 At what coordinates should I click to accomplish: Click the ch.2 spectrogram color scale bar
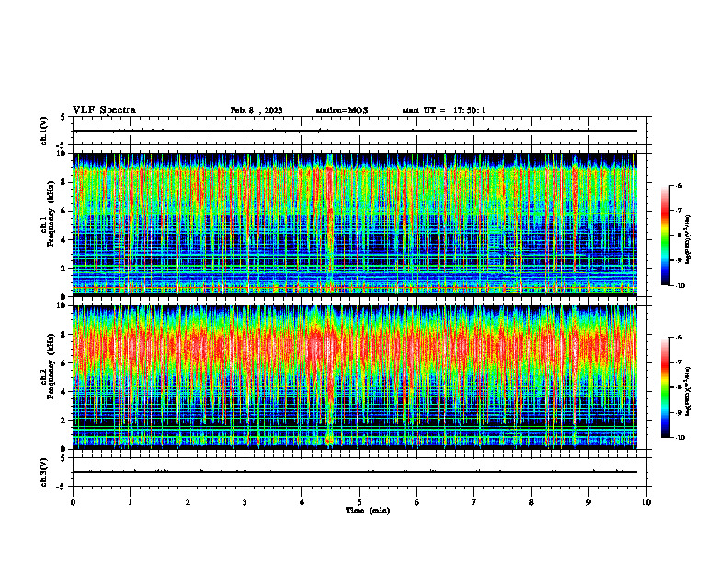665,387
